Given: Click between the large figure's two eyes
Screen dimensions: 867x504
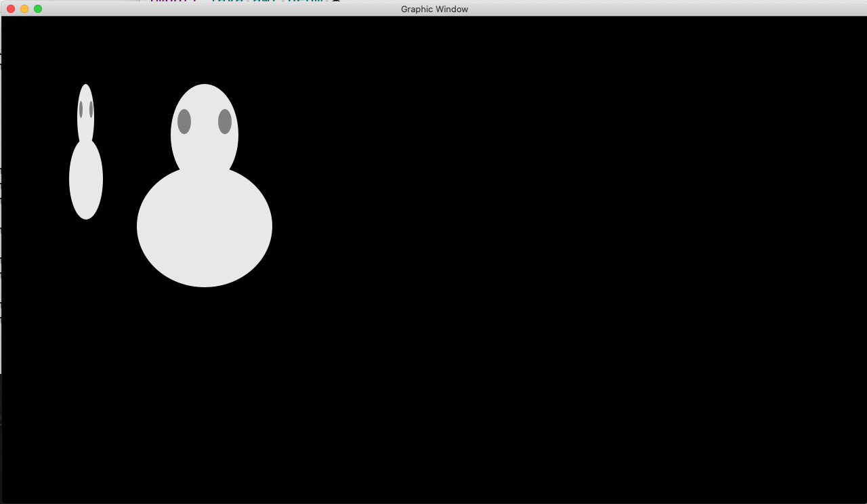Looking at the screenshot, I should (205, 122).
